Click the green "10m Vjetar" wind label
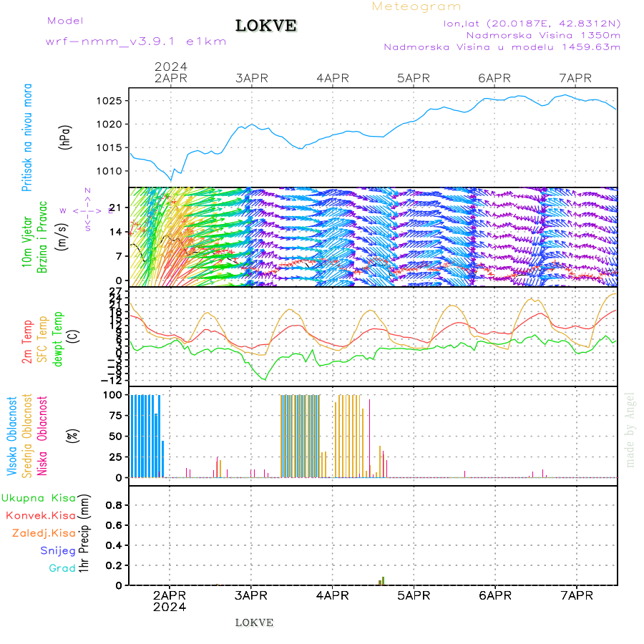The width and height of the screenshot is (644, 644). 26,242
